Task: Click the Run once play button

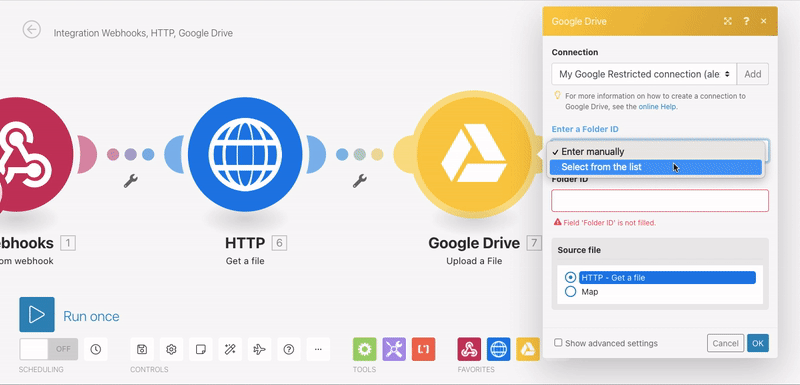Action: click(37, 315)
